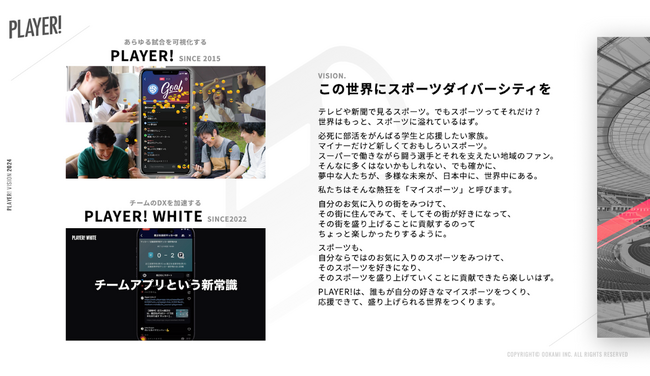This screenshot has width=650, height=376.
Task: Click the line beginning '夢中な人たちが、多様な未来が'
Action: tap(429, 176)
